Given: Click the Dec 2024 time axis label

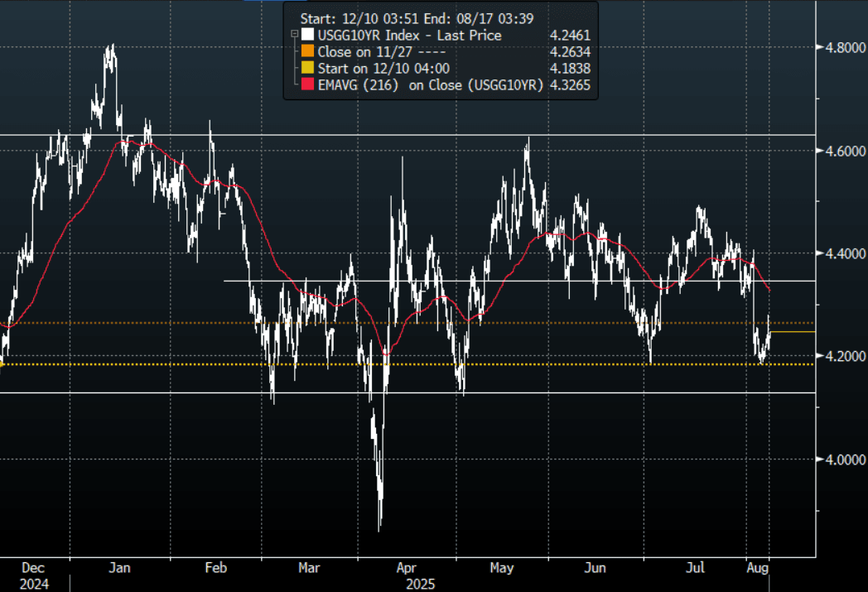Looking at the screenshot, I should pyautogui.click(x=34, y=575).
